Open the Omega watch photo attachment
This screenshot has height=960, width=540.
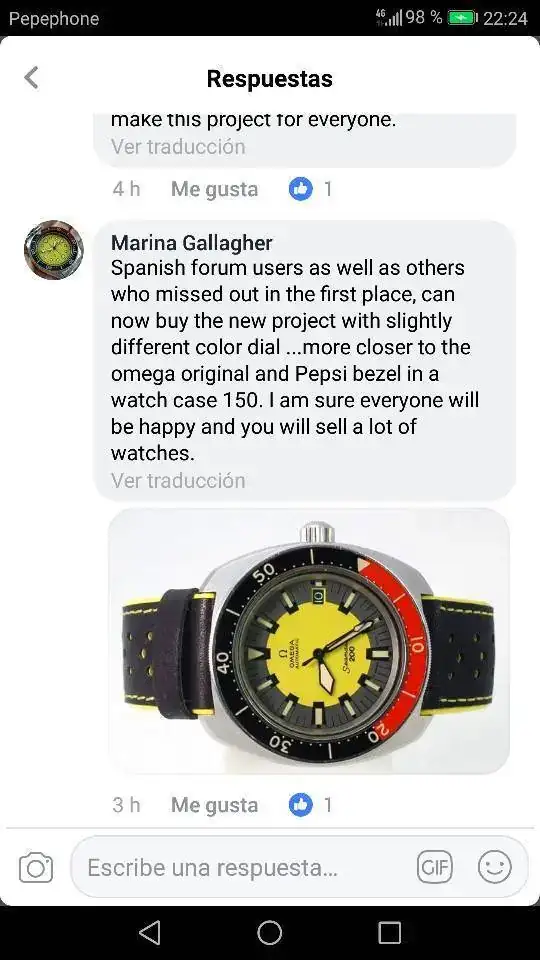click(309, 640)
